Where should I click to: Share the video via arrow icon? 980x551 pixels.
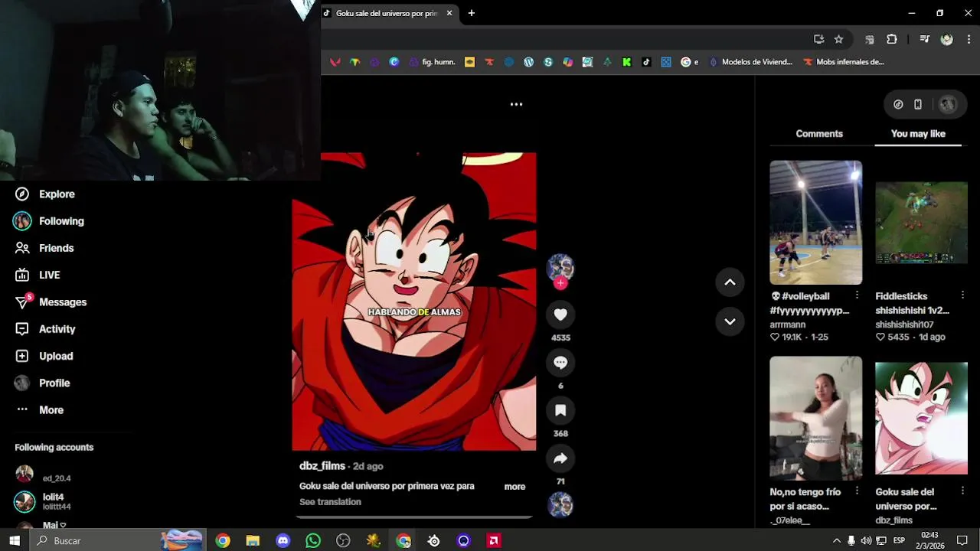click(560, 458)
